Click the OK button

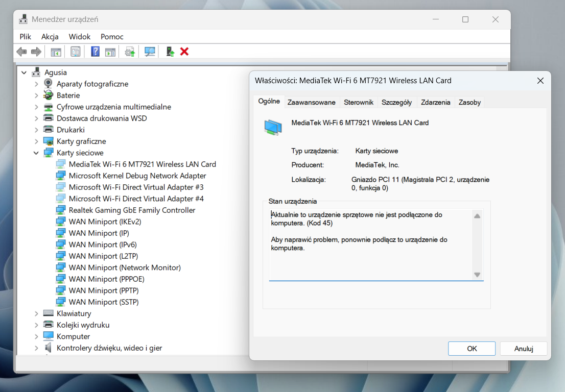pyautogui.click(x=472, y=349)
